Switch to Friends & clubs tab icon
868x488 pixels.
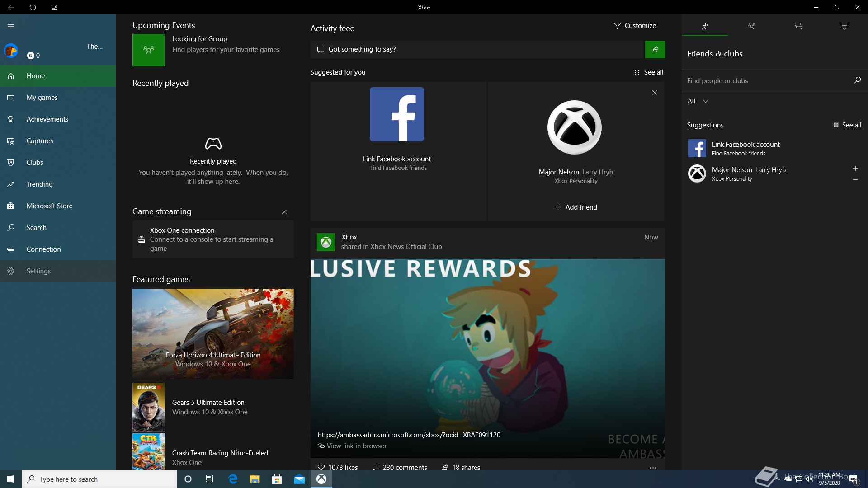point(705,26)
